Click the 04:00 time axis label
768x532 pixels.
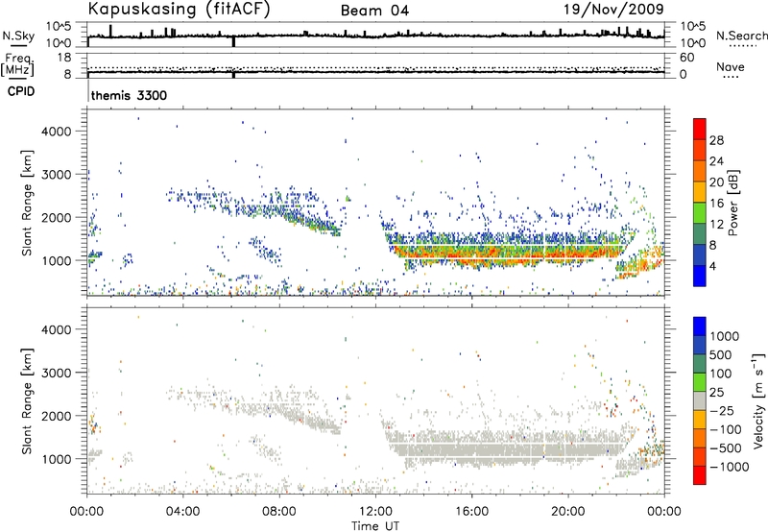182,512
